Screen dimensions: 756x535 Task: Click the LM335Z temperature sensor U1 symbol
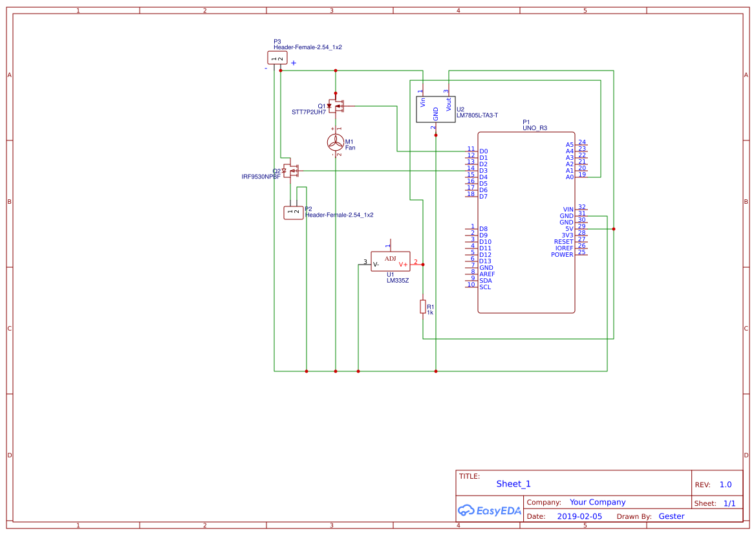pos(391,262)
